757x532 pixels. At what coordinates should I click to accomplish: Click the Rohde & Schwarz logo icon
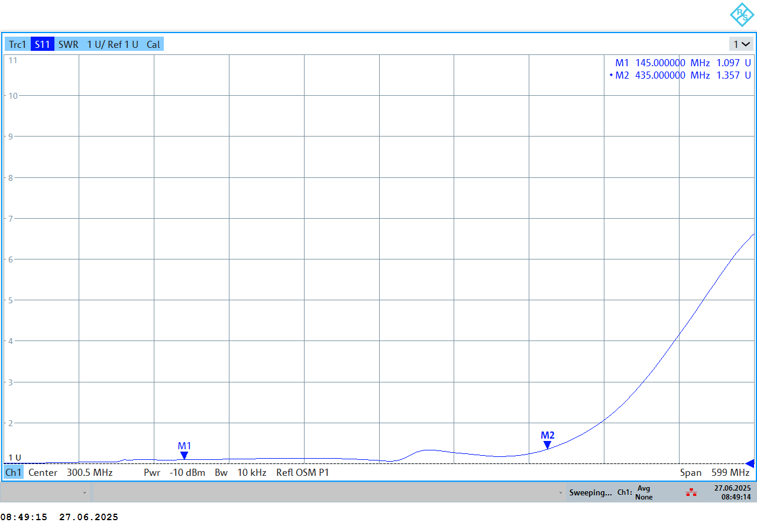point(741,15)
